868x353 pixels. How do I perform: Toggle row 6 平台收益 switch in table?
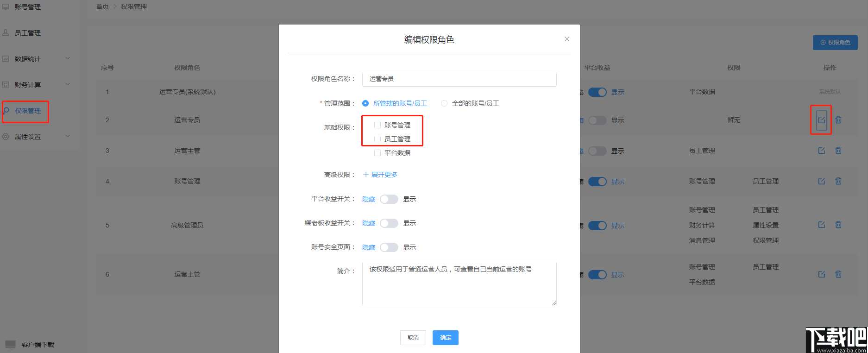click(x=598, y=275)
